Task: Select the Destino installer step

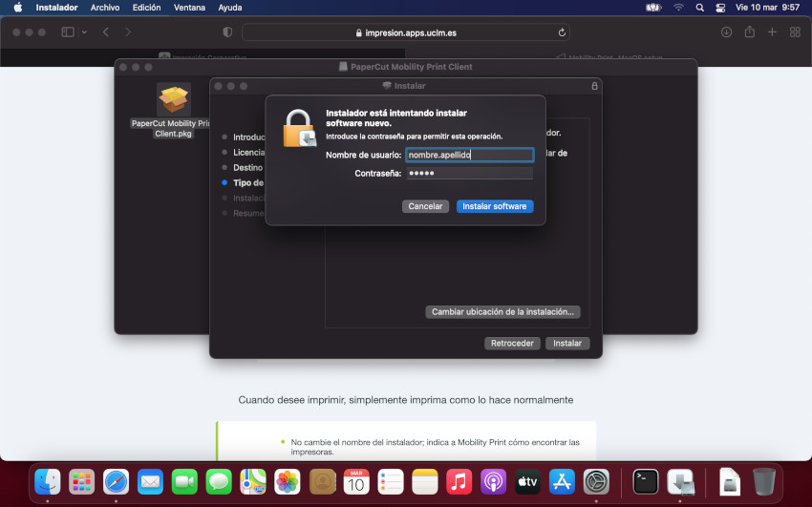Action: 247,167
